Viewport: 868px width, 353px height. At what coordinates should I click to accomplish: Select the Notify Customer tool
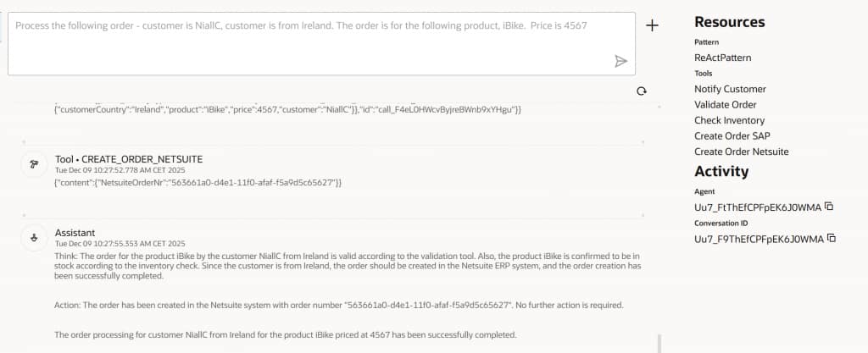click(730, 89)
